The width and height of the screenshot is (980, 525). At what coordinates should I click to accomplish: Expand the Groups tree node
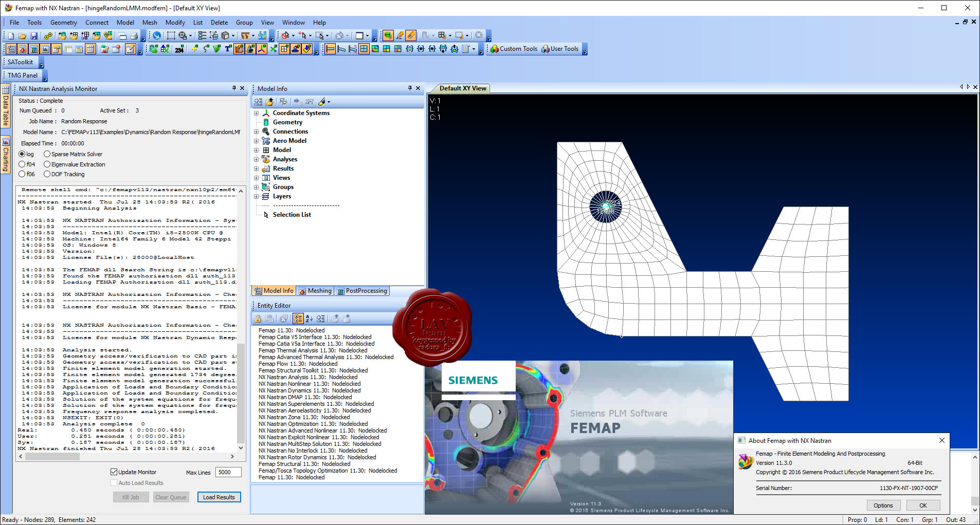[x=256, y=187]
